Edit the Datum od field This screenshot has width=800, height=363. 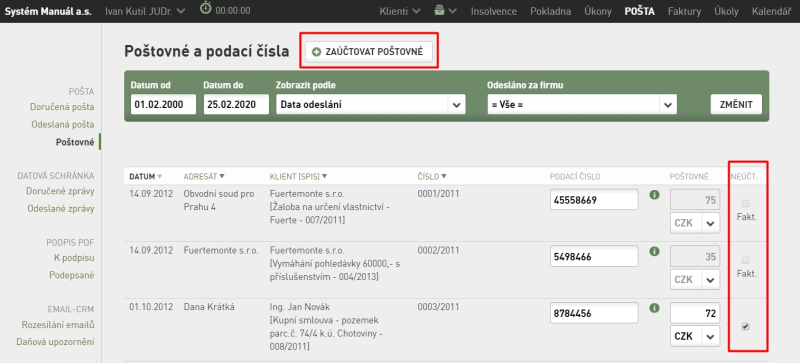[x=163, y=105]
